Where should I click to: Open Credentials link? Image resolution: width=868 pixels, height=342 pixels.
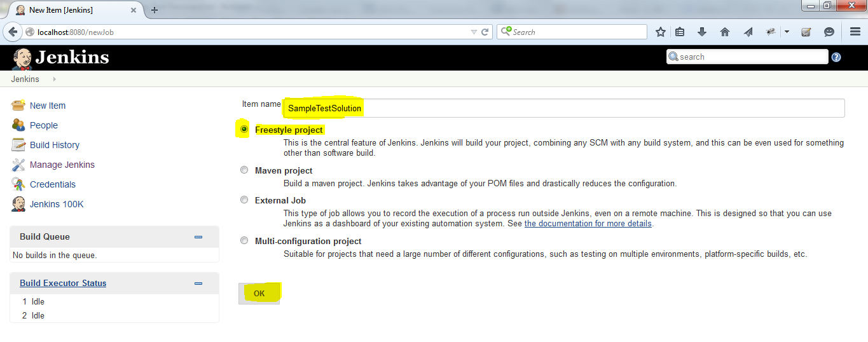pyautogui.click(x=53, y=184)
